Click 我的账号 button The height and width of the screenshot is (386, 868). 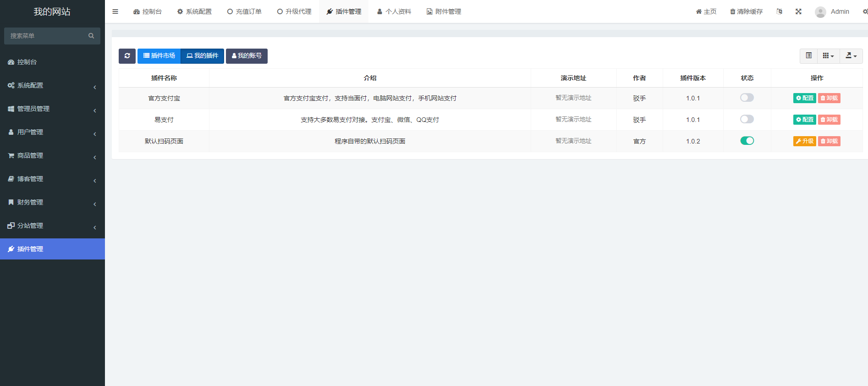click(x=247, y=56)
